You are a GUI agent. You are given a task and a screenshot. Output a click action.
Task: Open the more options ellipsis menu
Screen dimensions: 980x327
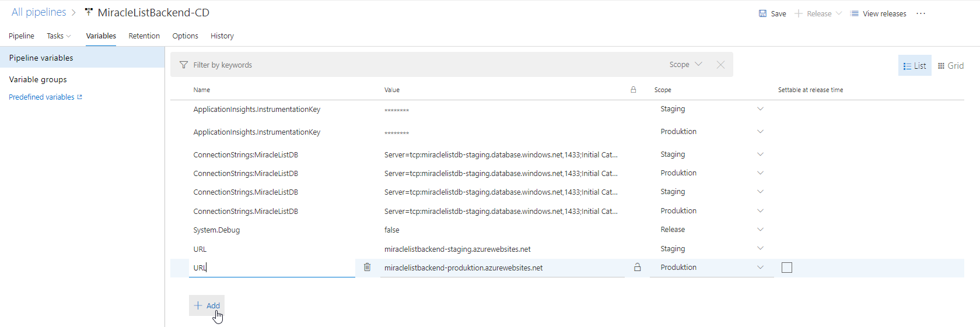tap(921, 13)
